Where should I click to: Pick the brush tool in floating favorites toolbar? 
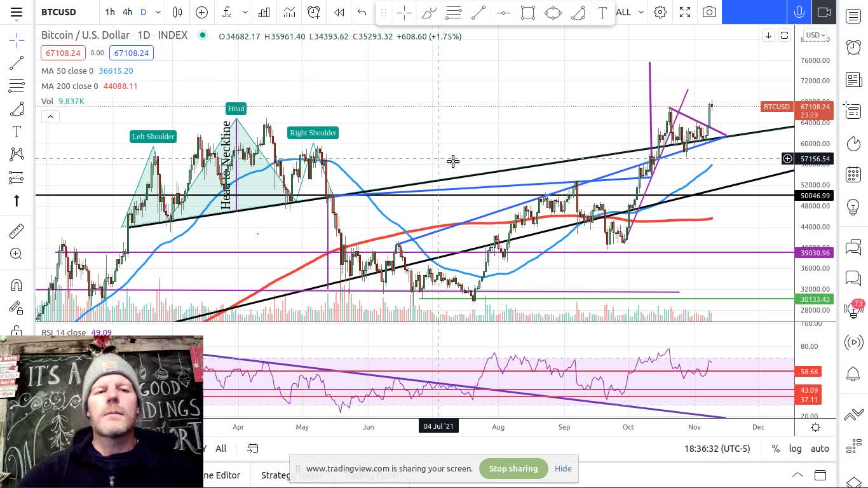[x=429, y=12]
